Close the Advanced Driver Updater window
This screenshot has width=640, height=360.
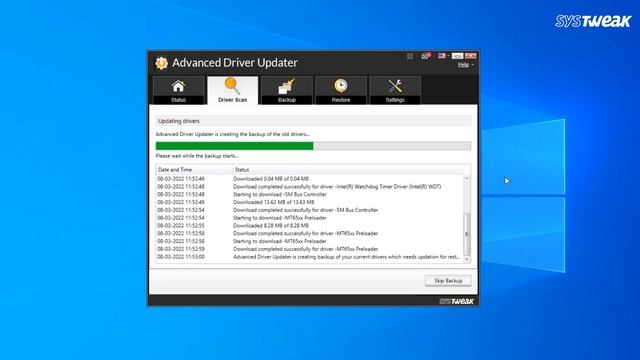pos(470,56)
